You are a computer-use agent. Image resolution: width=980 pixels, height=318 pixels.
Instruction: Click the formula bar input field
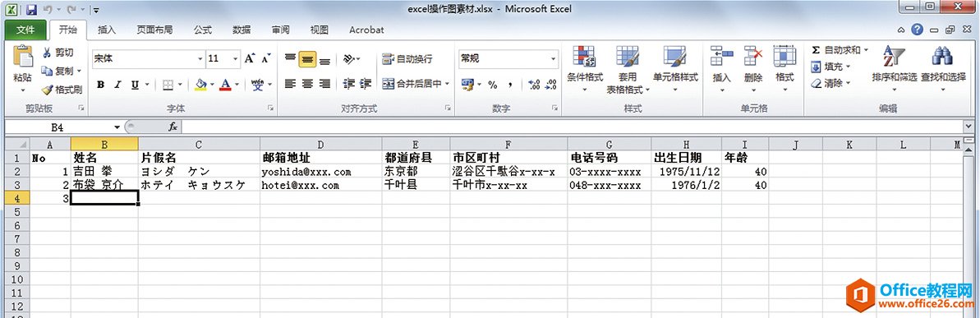tap(572, 127)
